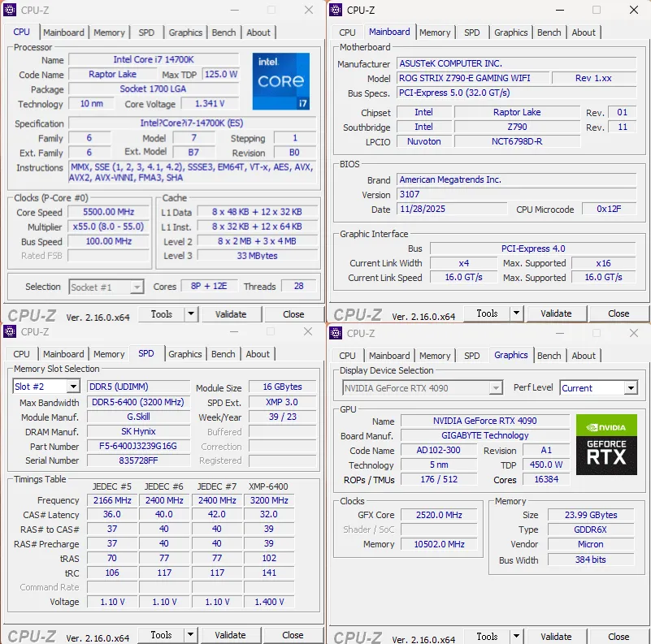The image size is (651, 644).
Task: Click the Intel Core i7 logo badge
Action: [x=281, y=81]
